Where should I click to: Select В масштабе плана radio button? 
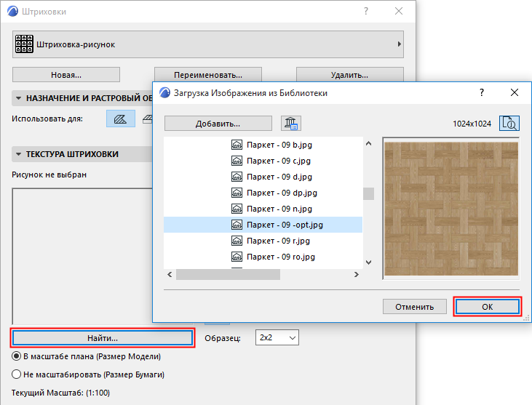(16, 356)
